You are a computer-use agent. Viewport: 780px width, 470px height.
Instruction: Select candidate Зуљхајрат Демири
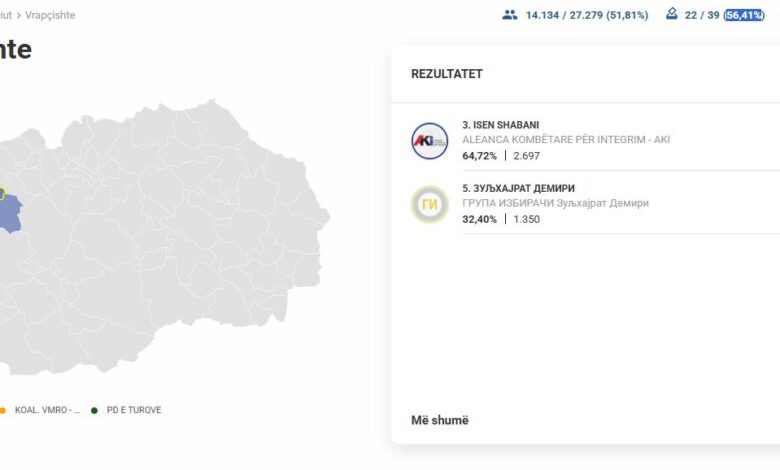coord(518,188)
